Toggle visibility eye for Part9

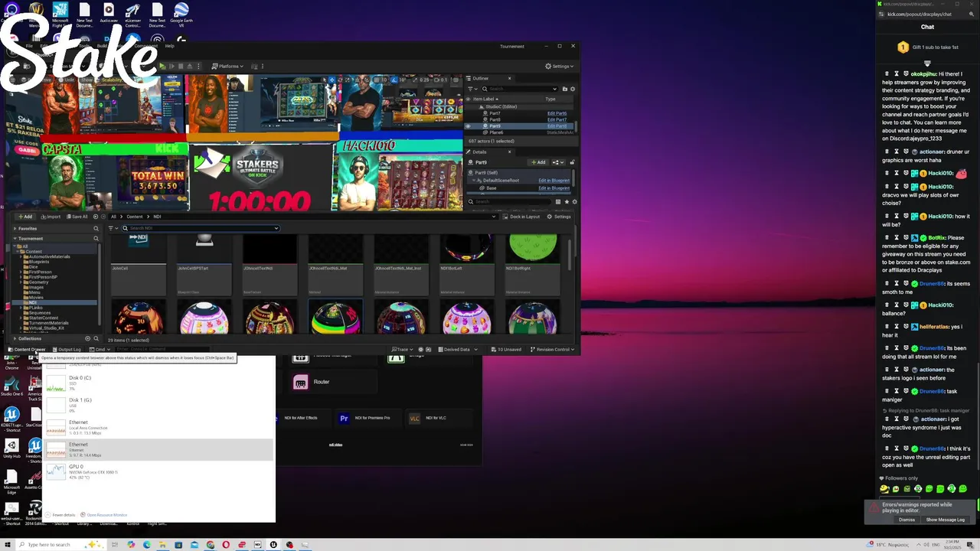pyautogui.click(x=469, y=126)
